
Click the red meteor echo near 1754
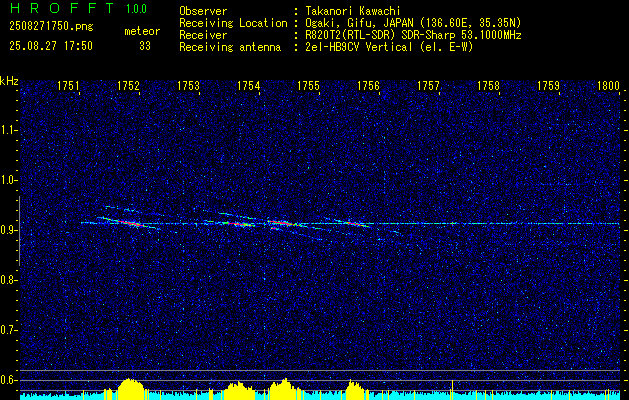(x=239, y=224)
